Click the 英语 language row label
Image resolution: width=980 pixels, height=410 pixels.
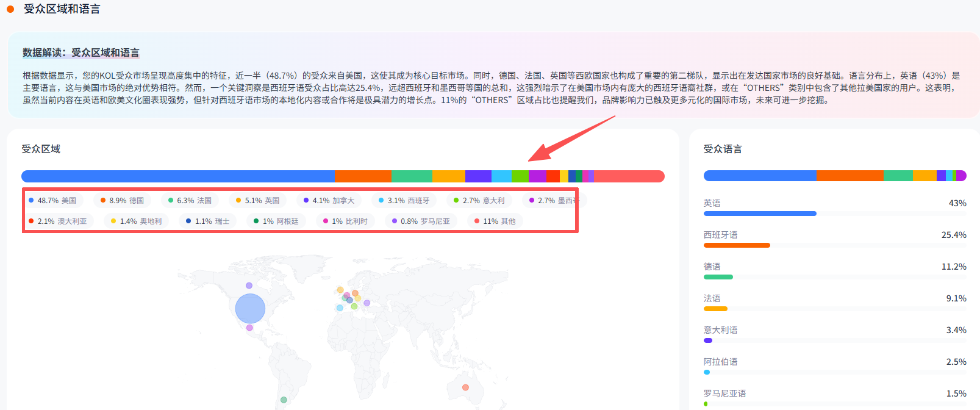tap(712, 203)
